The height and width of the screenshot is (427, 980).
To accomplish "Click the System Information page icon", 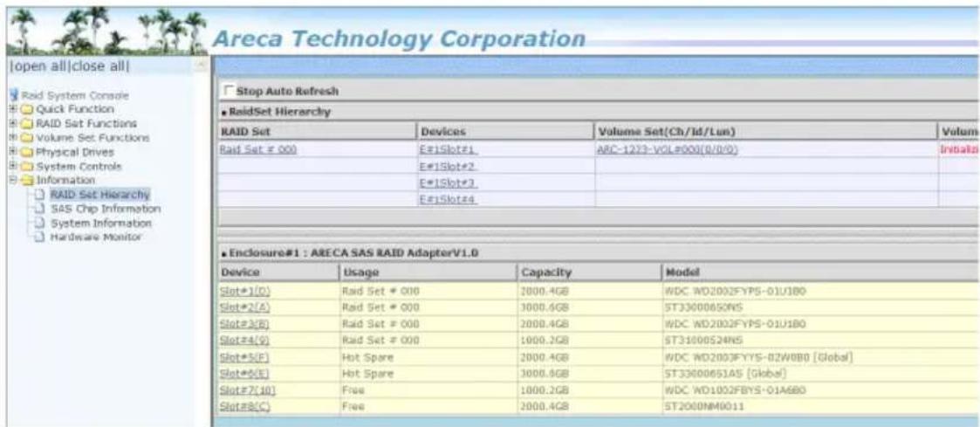I will (39, 224).
